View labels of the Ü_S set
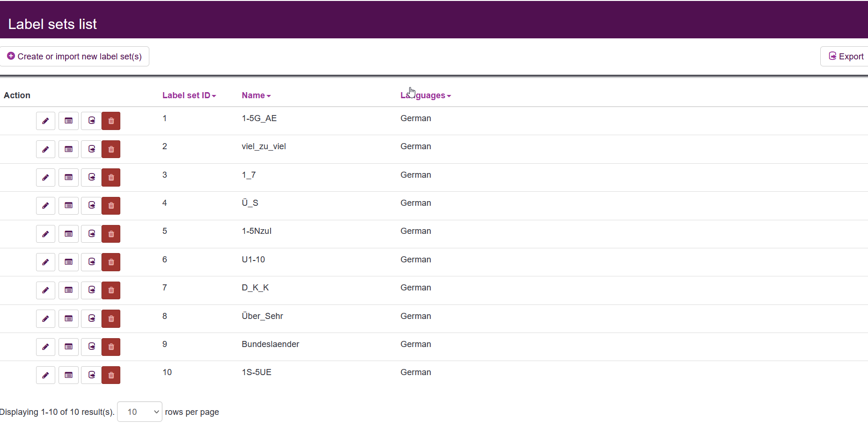This screenshot has height=427, width=868. click(68, 205)
